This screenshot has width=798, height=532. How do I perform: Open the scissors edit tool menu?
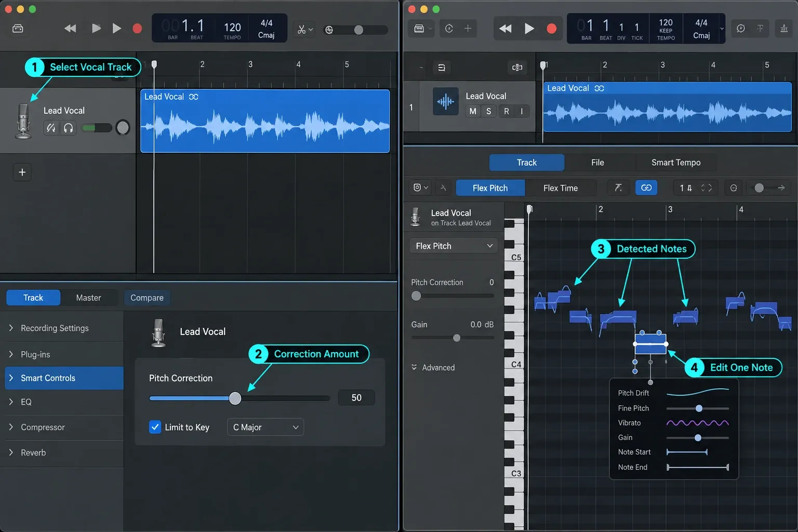click(305, 30)
